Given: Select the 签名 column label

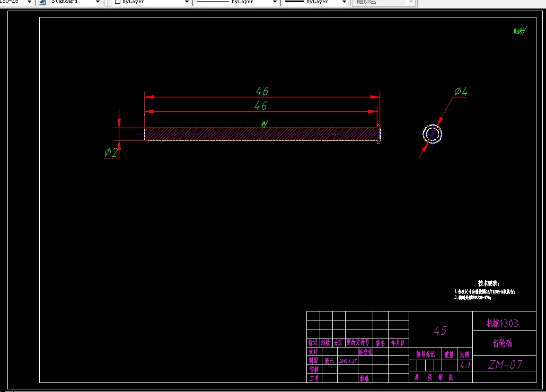Looking at the screenshot, I should coord(380,343).
